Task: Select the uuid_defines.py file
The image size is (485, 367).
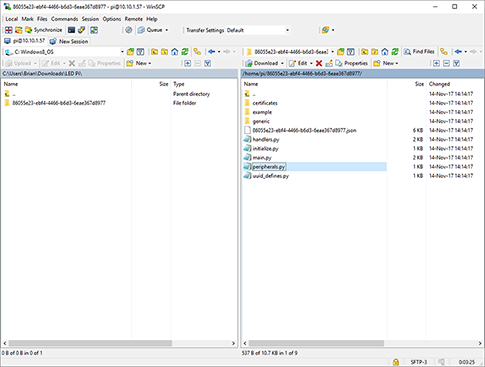Action: tap(271, 176)
